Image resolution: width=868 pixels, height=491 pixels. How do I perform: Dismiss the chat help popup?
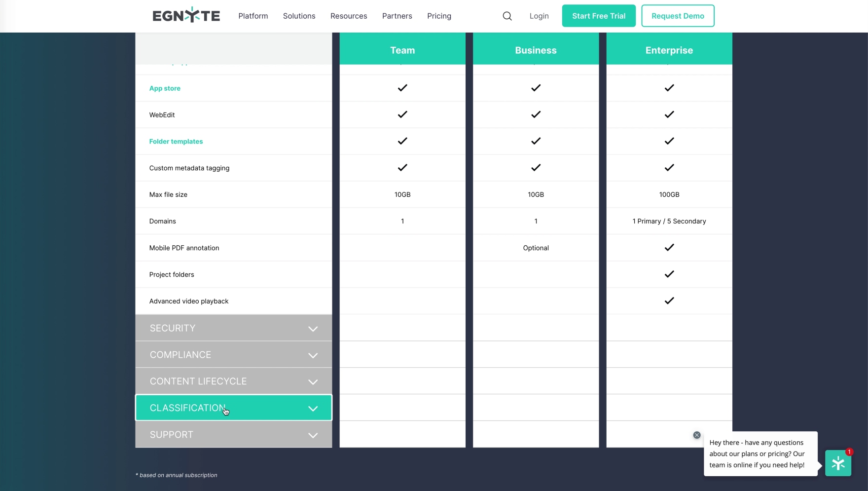tap(696, 435)
